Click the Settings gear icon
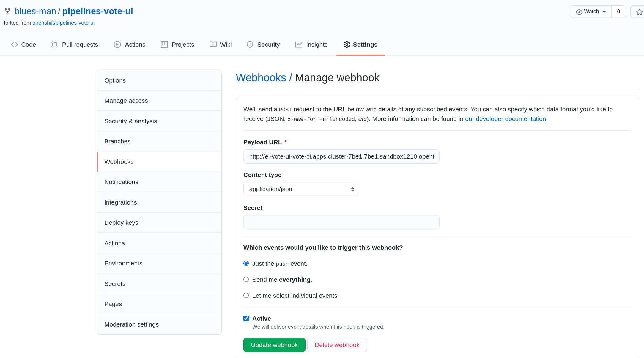This screenshot has height=358, width=644. pos(346,44)
